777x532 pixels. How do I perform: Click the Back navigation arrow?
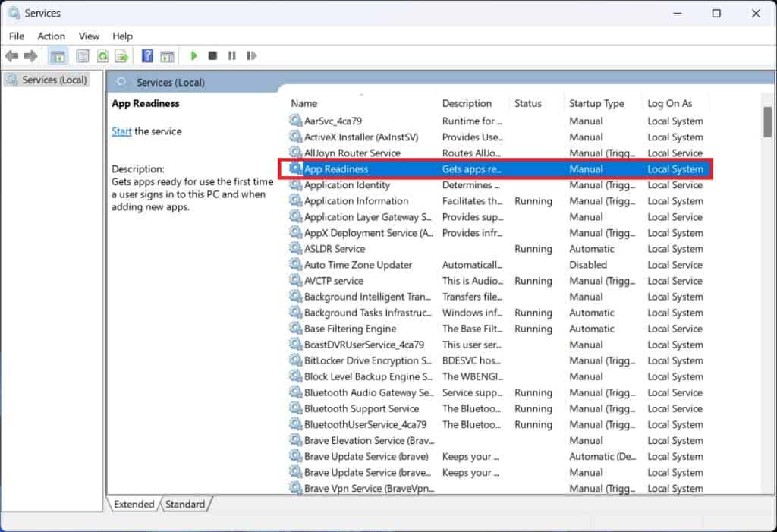(x=11, y=55)
